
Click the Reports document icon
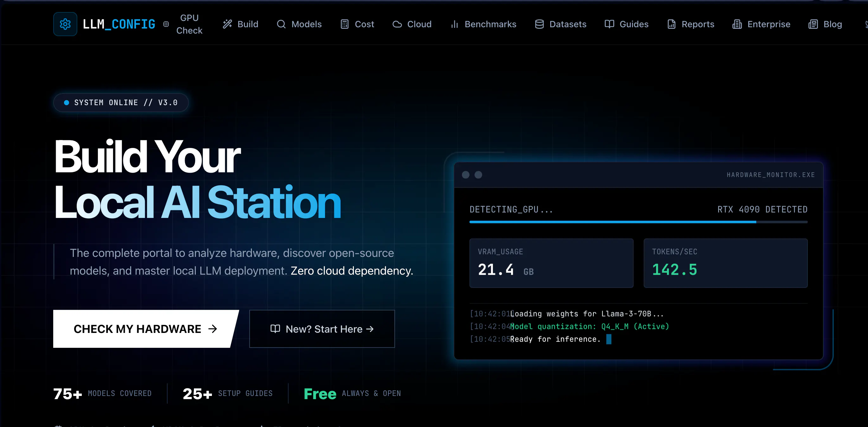672,24
